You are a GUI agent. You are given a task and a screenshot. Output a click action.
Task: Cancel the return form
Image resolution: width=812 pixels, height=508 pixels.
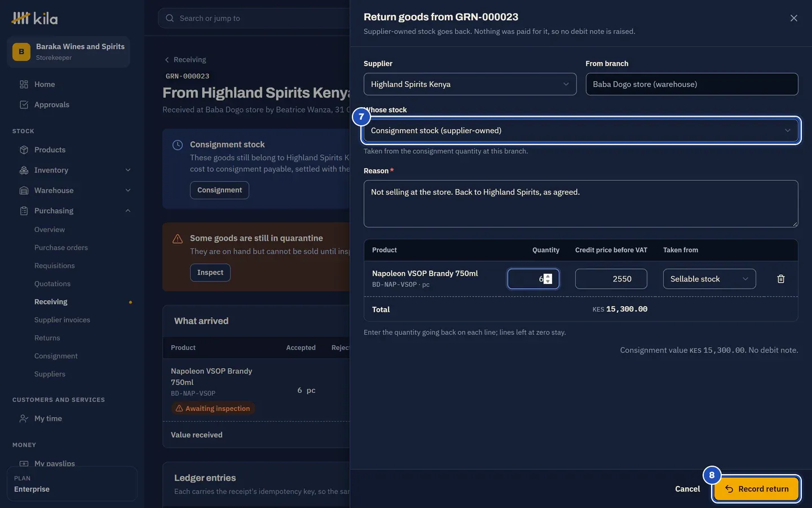[687, 489]
